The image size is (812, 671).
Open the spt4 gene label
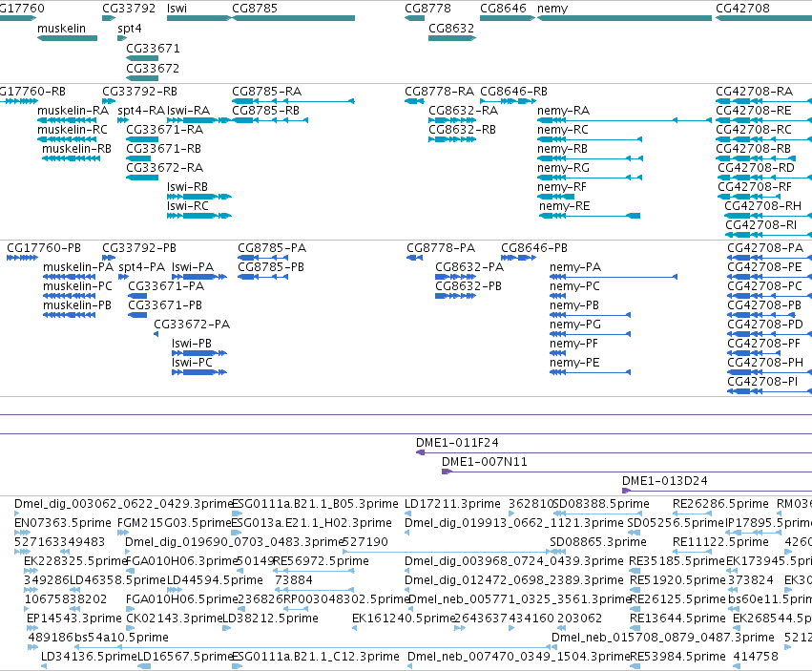[130, 29]
